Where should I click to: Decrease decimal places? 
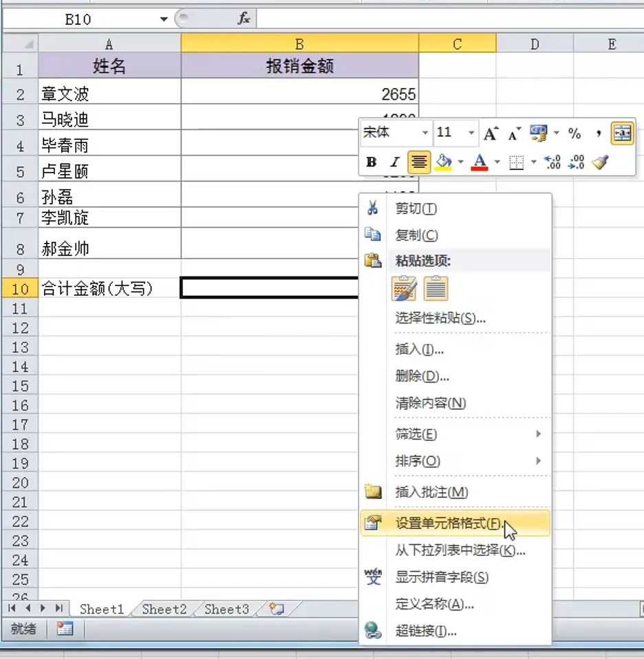576,162
